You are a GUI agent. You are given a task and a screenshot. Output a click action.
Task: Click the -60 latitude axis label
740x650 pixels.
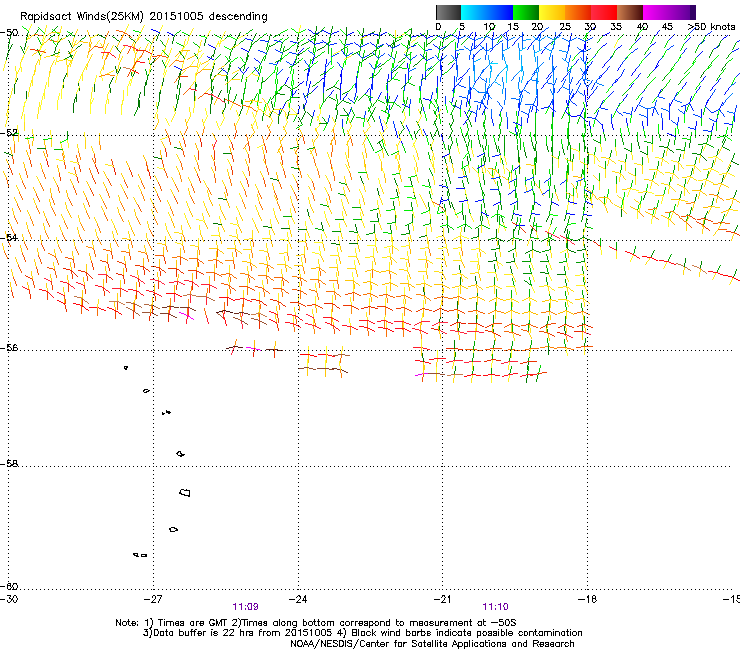coord(10,586)
